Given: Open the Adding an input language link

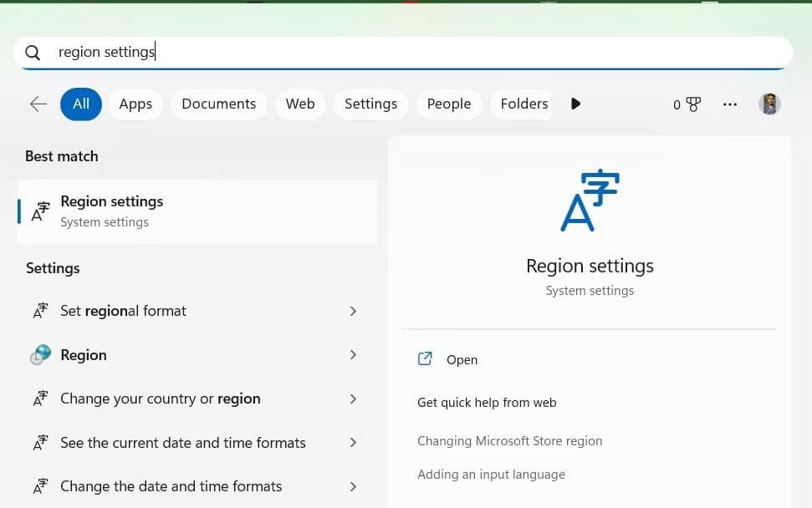Looking at the screenshot, I should coord(491,474).
